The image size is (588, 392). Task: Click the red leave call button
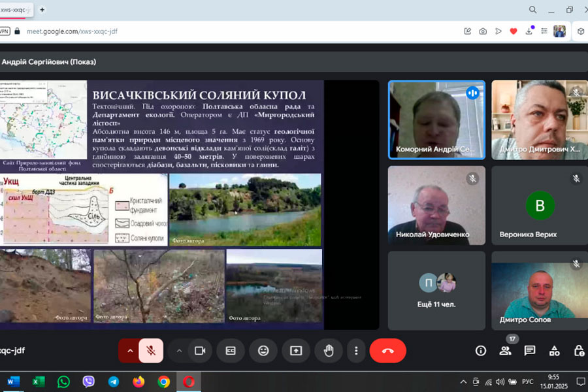tap(387, 351)
